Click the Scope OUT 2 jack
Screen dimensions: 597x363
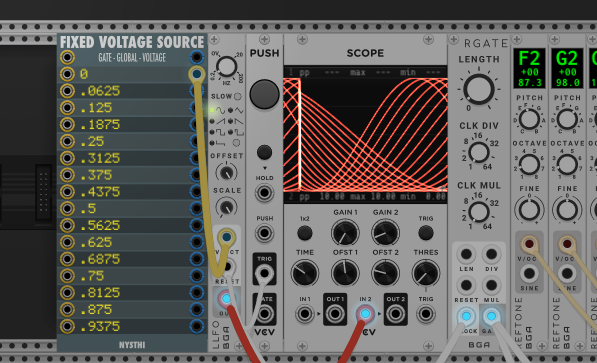(396, 314)
